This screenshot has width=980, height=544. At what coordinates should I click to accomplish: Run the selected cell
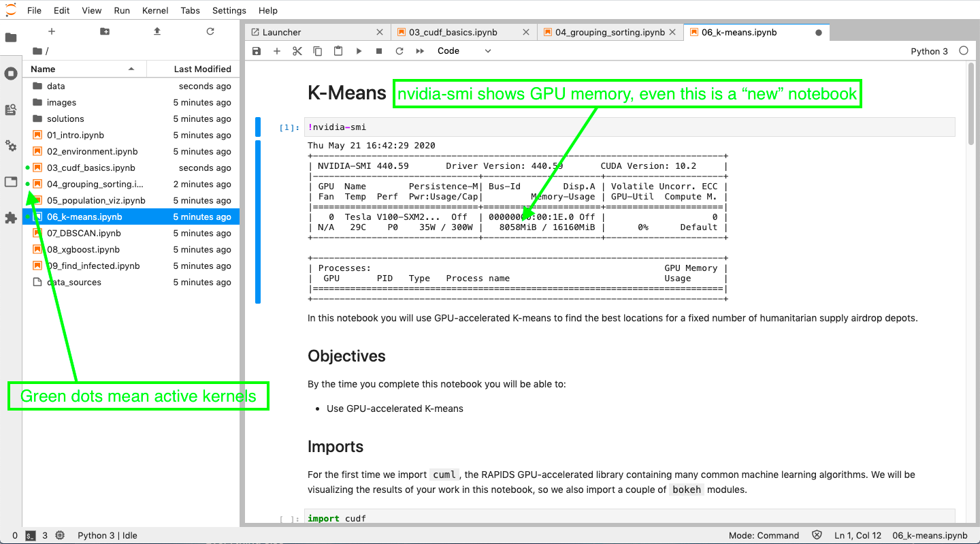359,51
